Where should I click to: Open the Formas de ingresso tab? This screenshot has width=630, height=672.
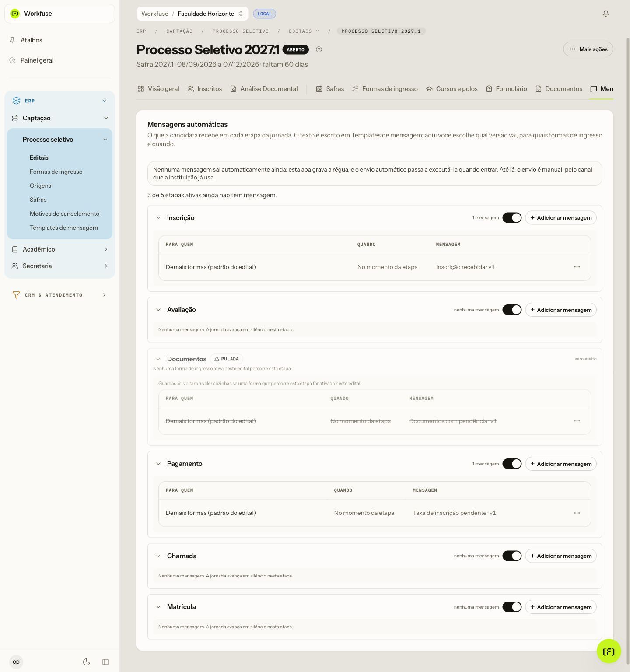385,89
